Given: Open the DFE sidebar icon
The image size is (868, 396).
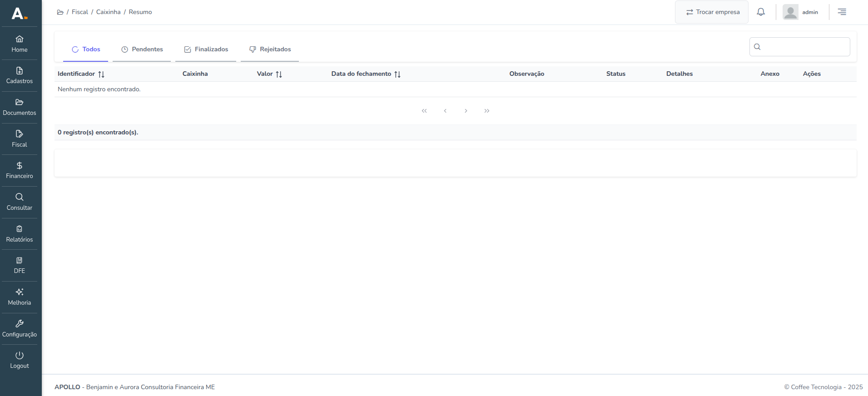Looking at the screenshot, I should [20, 261].
